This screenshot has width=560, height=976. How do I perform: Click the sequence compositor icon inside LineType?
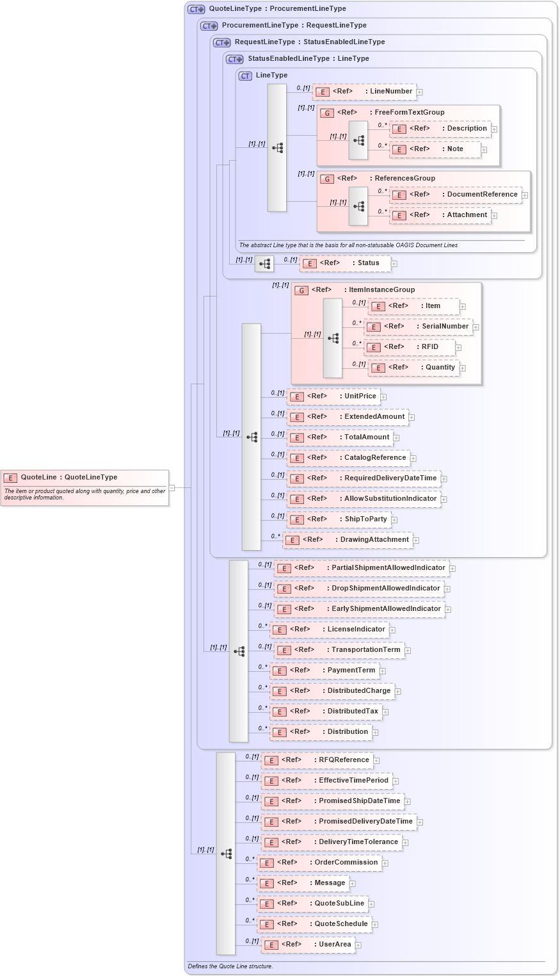pyautogui.click(x=276, y=146)
